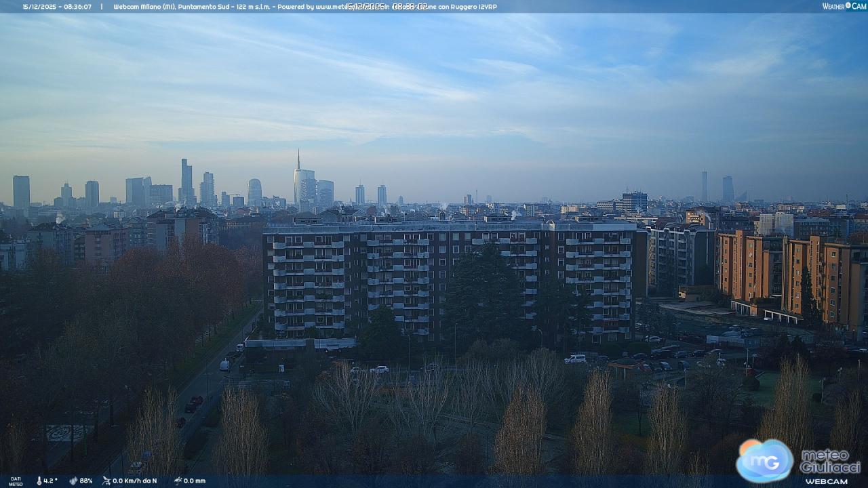The image size is (868, 488).
Task: Click the Webcam Milano (MI) title text
Action: [x=144, y=7]
